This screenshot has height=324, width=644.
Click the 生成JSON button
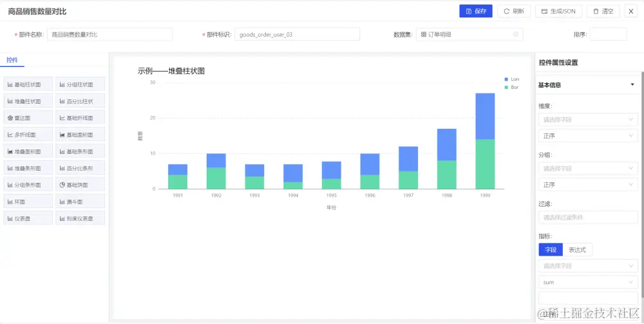558,12
